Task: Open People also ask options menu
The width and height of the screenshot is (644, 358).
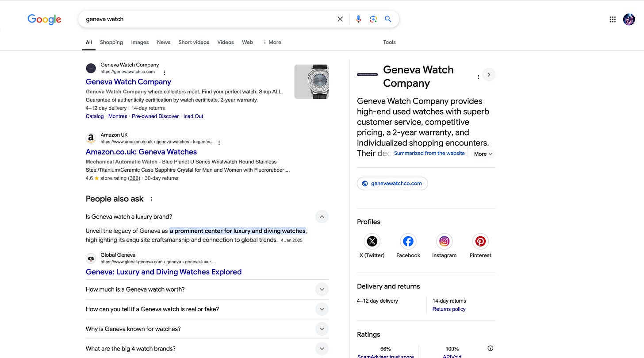Action: click(151, 199)
